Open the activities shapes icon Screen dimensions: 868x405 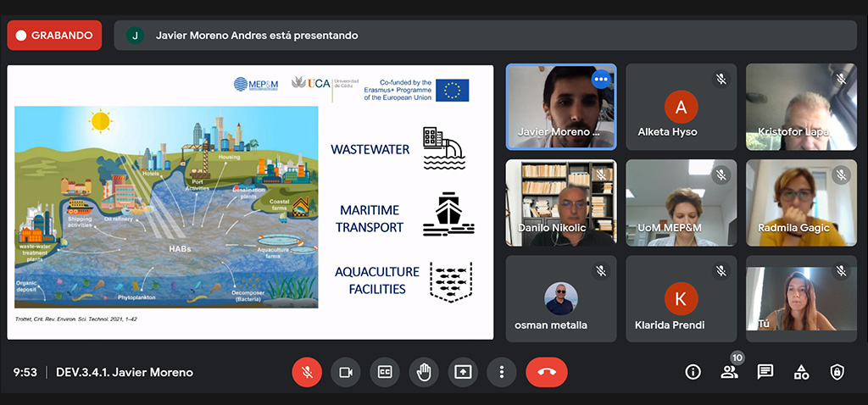pyautogui.click(x=801, y=372)
